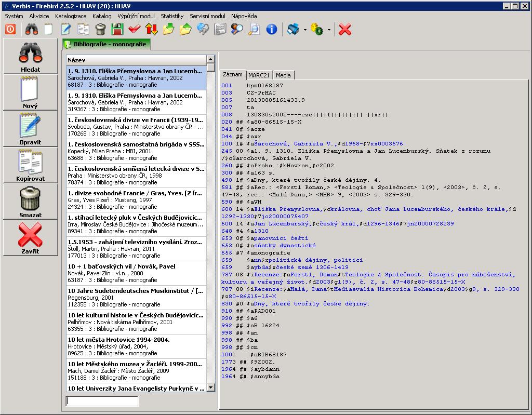
Task: Click the large Hledat binoculars button
Action: [30, 56]
